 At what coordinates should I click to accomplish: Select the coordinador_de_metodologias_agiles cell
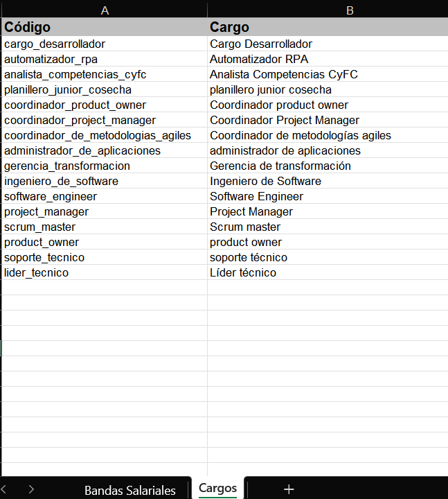click(105, 135)
